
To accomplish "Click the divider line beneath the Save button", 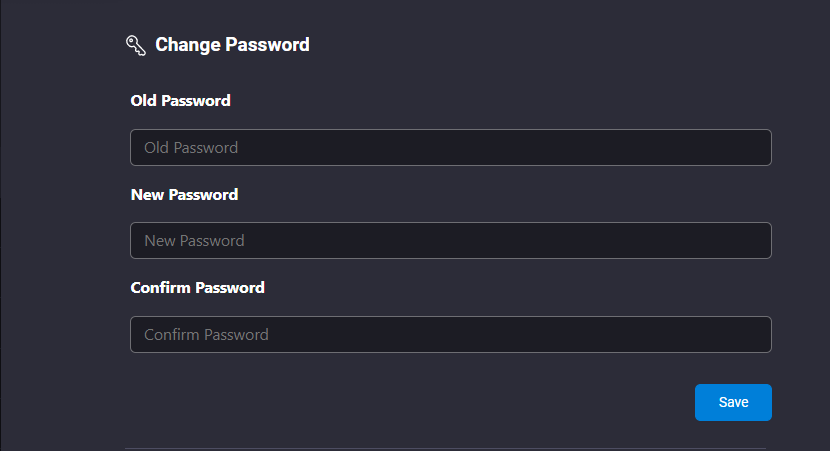I will point(446,448).
